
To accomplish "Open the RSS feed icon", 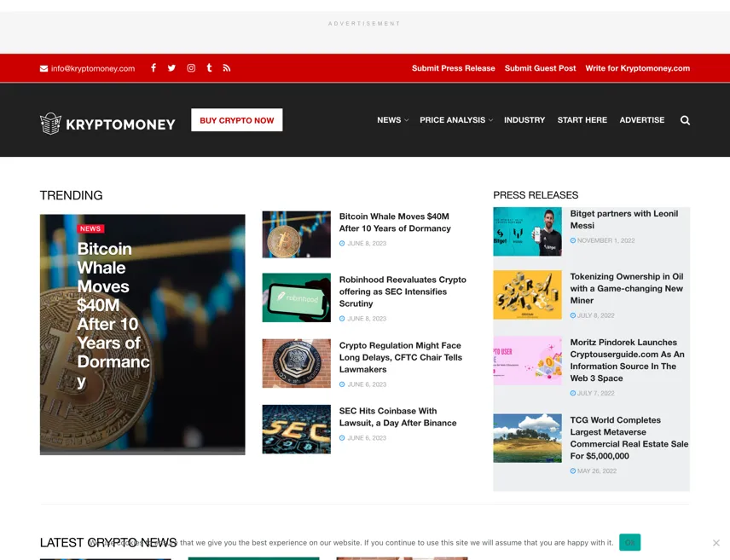I will coord(227,68).
